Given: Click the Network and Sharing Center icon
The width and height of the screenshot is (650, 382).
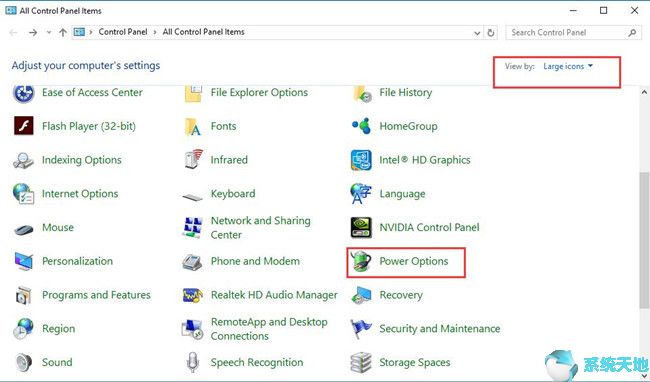Looking at the screenshot, I should point(193,227).
